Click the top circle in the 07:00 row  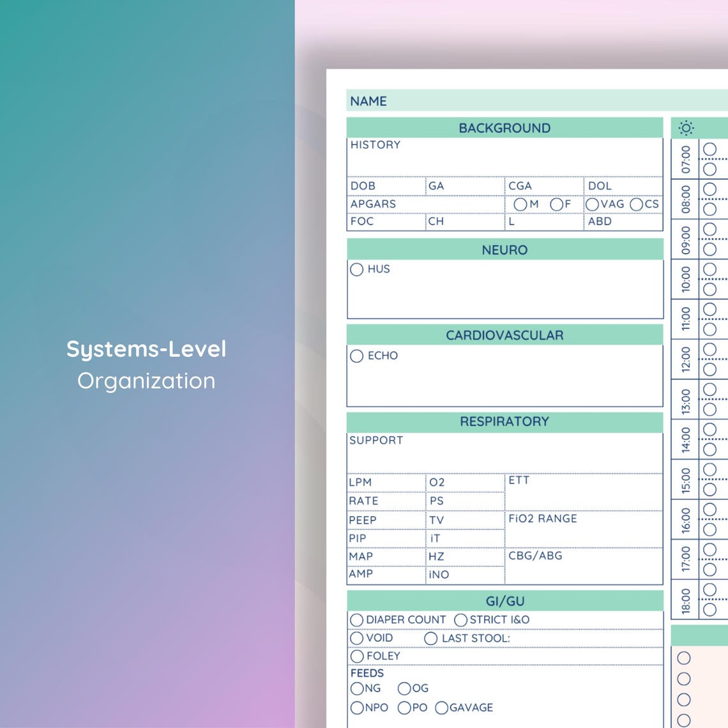point(709,148)
